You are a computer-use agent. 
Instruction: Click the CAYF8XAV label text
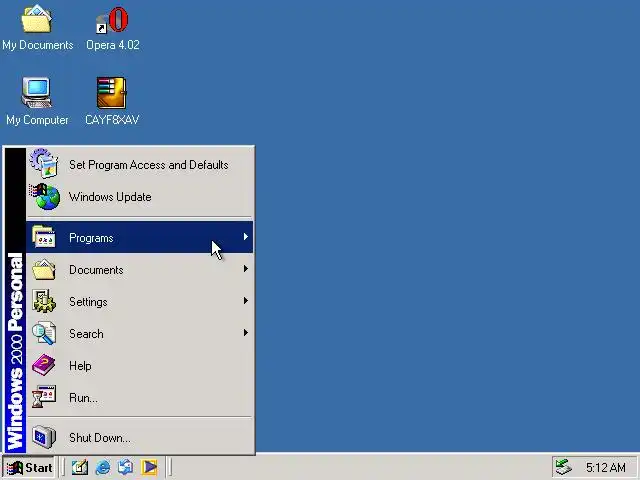pyautogui.click(x=112, y=120)
